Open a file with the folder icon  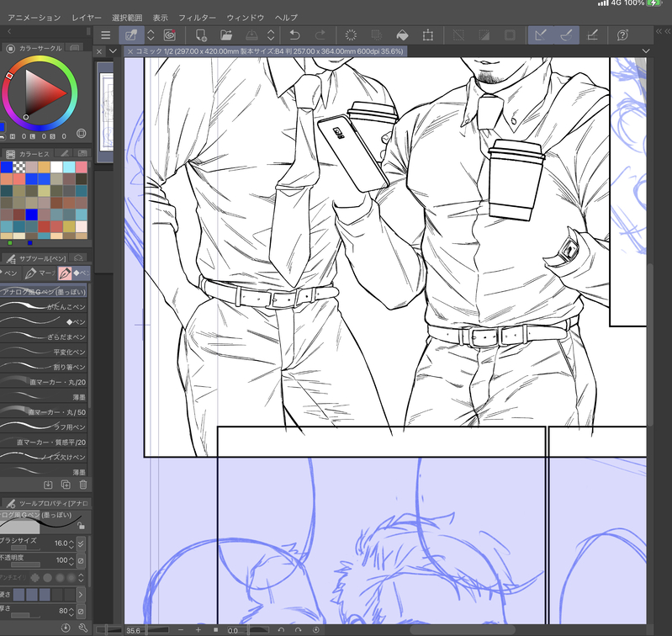(x=226, y=35)
